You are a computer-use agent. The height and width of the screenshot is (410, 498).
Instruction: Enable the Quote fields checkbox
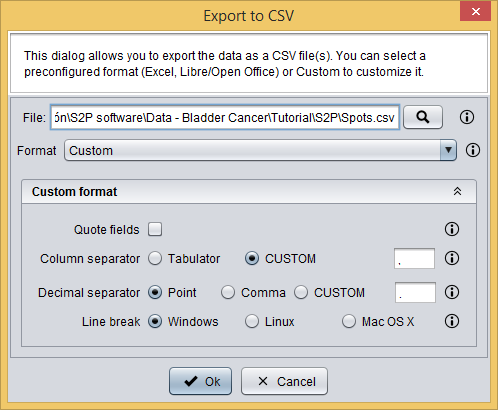[155, 229]
